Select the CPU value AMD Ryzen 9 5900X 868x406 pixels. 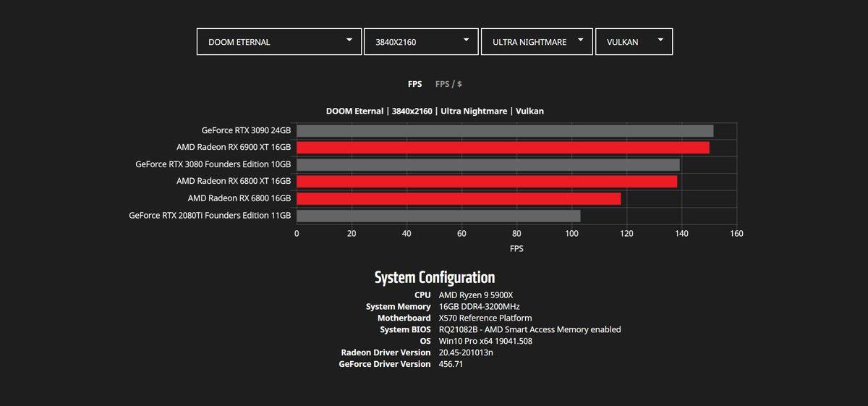(x=476, y=295)
